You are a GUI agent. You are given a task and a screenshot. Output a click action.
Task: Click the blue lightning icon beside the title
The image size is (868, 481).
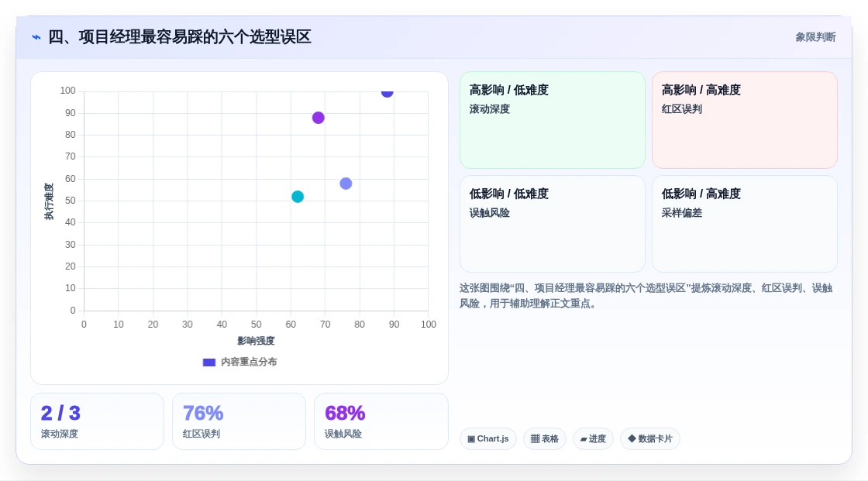[36, 37]
